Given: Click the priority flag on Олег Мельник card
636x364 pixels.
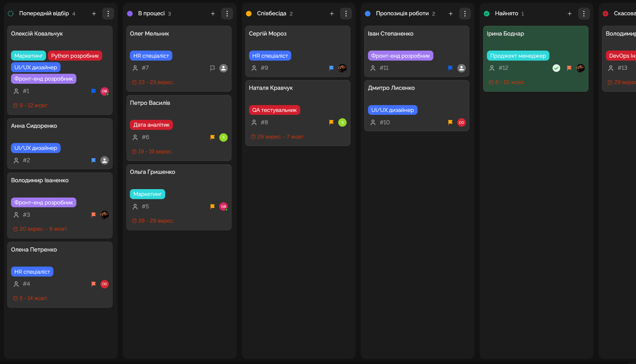Looking at the screenshot, I should pos(212,68).
